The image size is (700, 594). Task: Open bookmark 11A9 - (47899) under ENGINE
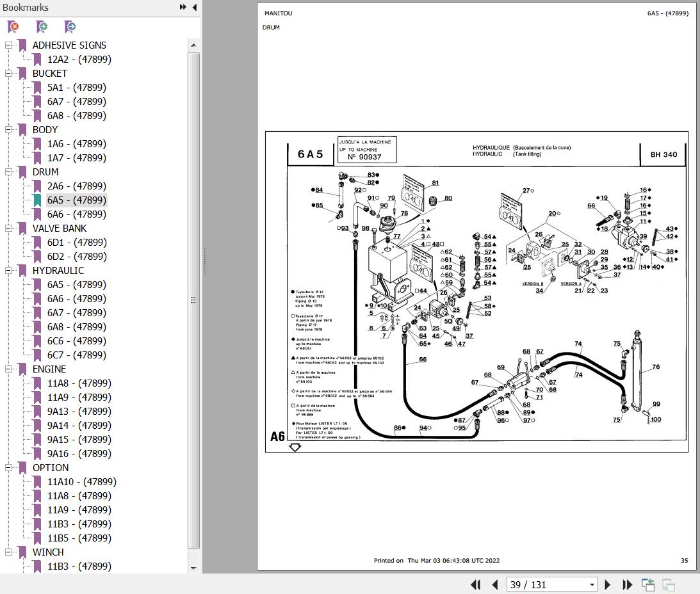click(x=79, y=397)
